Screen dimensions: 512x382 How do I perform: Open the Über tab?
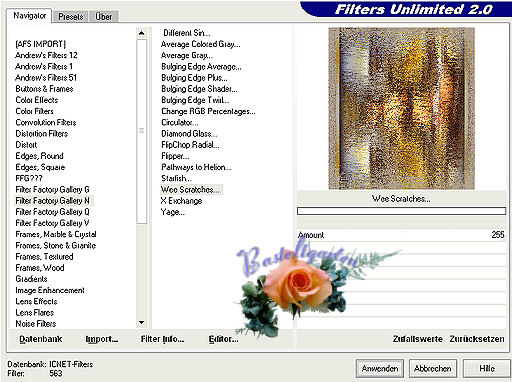point(103,16)
